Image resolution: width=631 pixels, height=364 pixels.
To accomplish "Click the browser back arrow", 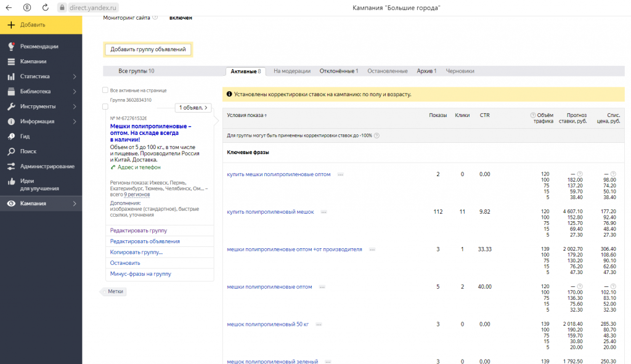I will 9,7.
